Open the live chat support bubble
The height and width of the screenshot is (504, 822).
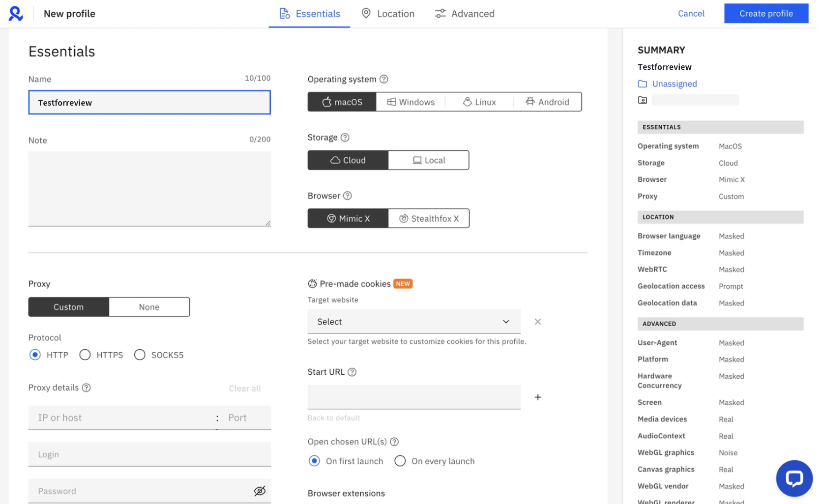(x=794, y=478)
